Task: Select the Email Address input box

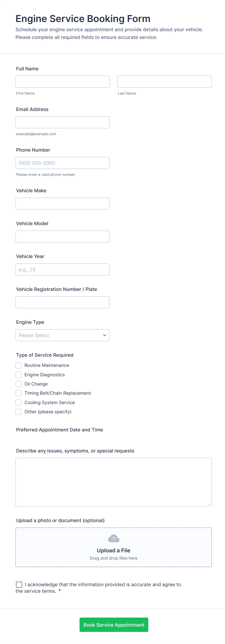Action: point(62,122)
